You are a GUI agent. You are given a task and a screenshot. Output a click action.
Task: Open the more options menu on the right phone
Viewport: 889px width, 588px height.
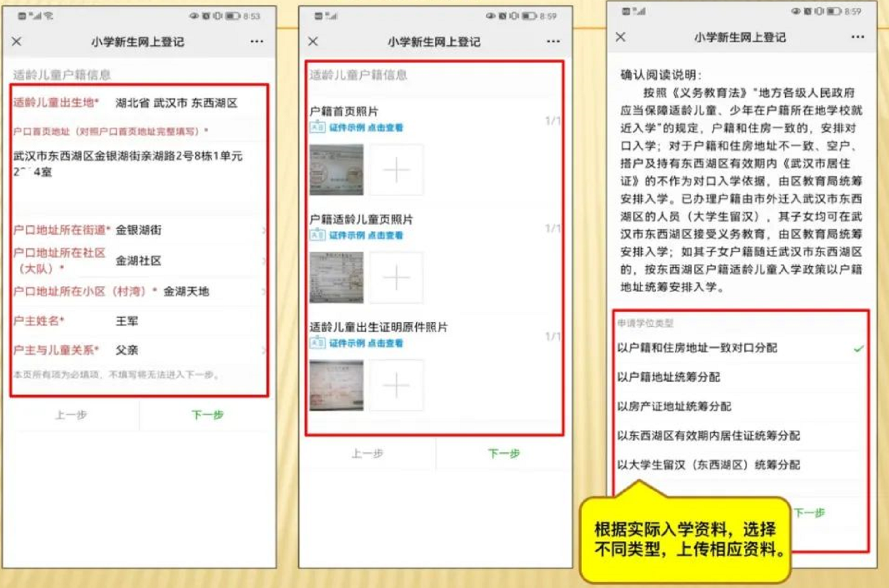(x=858, y=37)
